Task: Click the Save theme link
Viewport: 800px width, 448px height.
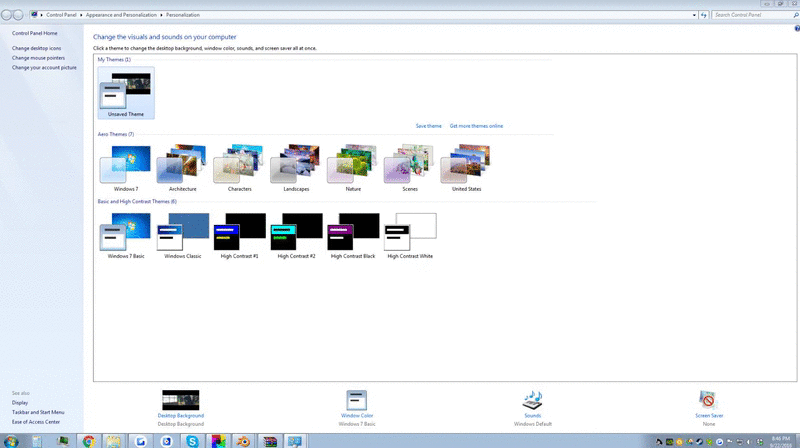Action: (x=429, y=126)
